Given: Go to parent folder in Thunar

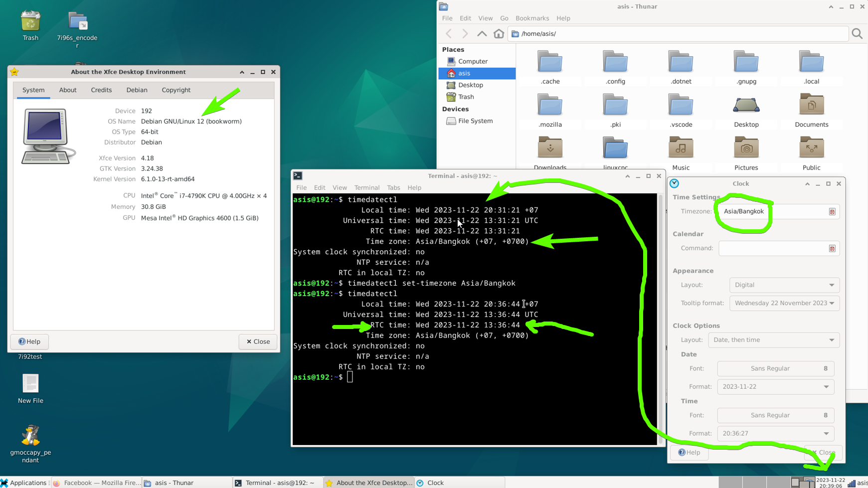Looking at the screenshot, I should (482, 33).
